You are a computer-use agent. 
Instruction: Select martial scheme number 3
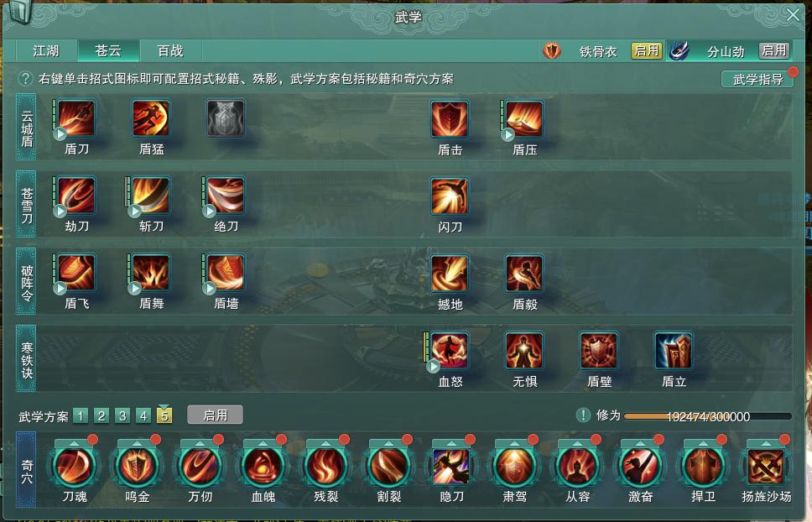pos(122,415)
